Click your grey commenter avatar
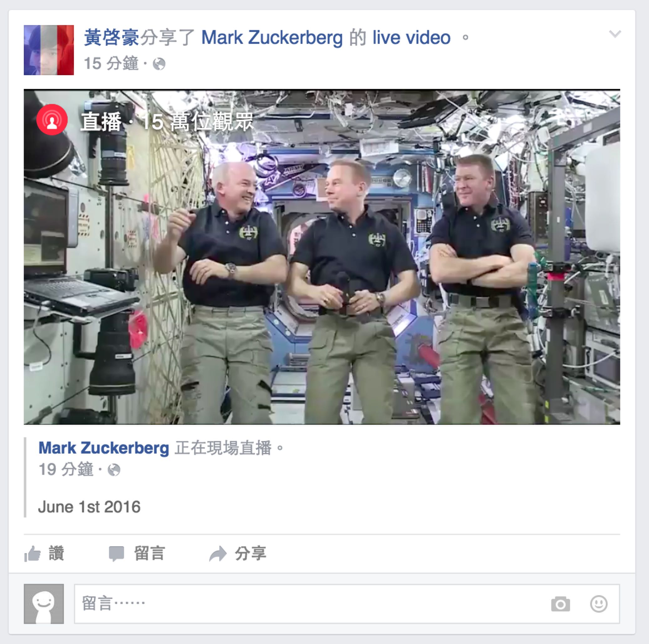 pyautogui.click(x=44, y=604)
